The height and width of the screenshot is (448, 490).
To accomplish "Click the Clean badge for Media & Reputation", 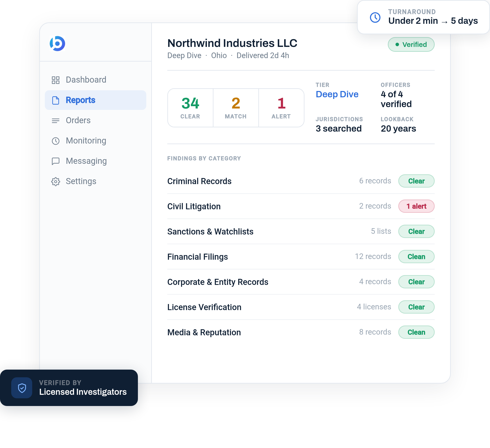I will (416, 332).
